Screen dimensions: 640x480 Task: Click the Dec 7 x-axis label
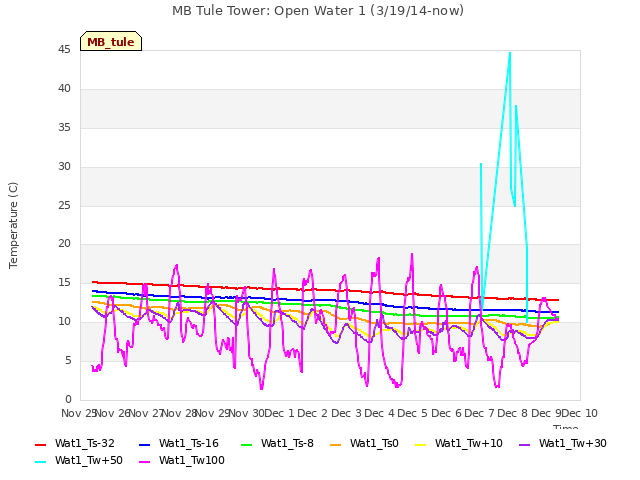point(480,413)
